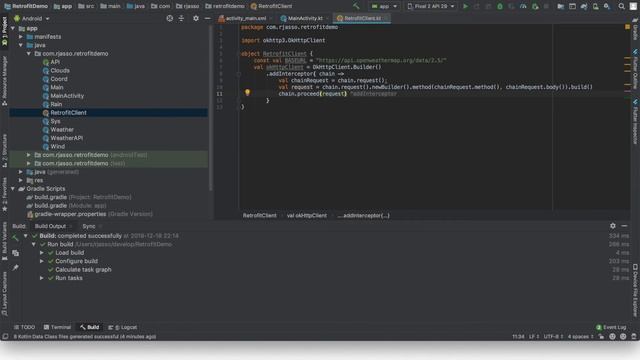640x360 pixels.
Task: Toggle the Resource Manager side tab
Action: 4,81
